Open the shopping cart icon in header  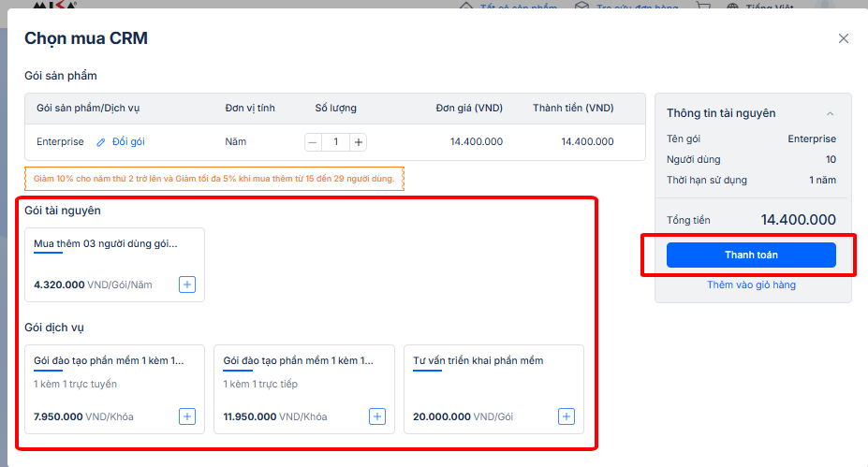[x=702, y=7]
